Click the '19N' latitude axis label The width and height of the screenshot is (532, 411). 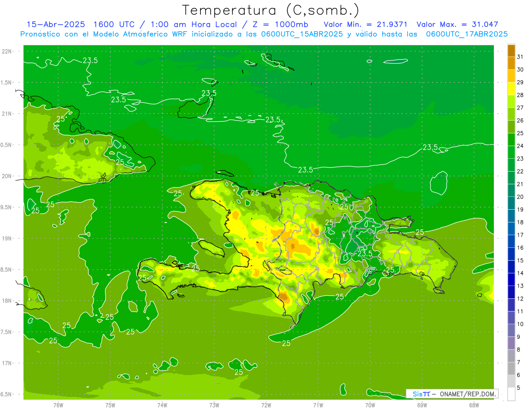tap(7, 239)
